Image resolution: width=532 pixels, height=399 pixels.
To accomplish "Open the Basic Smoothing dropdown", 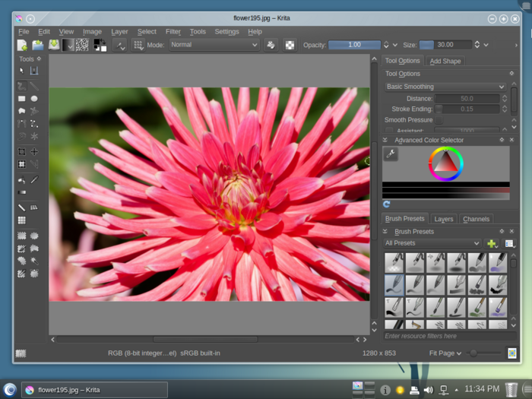I will point(445,87).
